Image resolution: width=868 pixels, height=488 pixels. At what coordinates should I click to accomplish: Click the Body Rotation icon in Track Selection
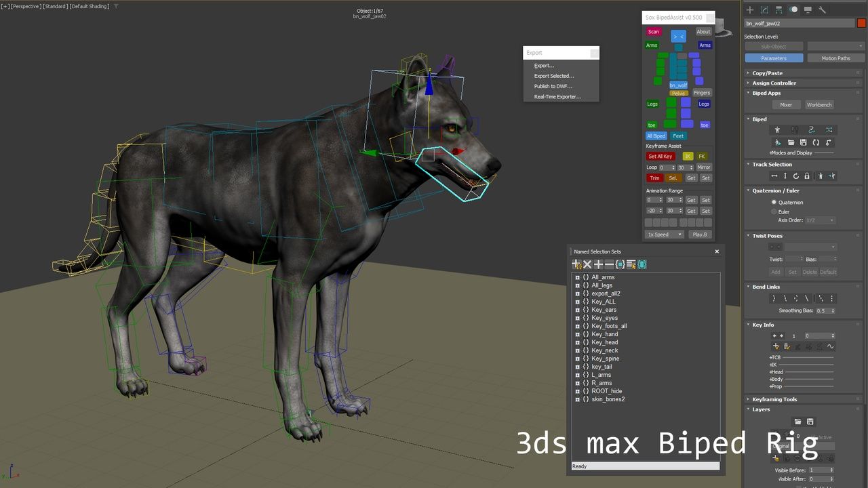[x=796, y=176]
